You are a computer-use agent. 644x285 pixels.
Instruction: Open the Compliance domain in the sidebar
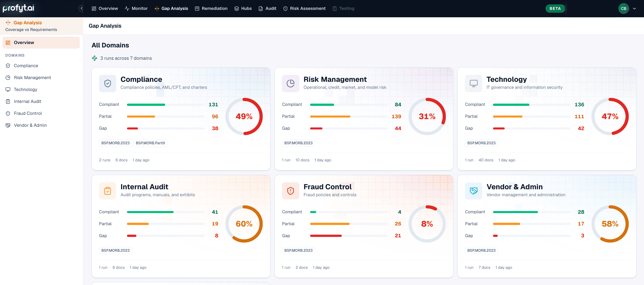click(41, 65)
